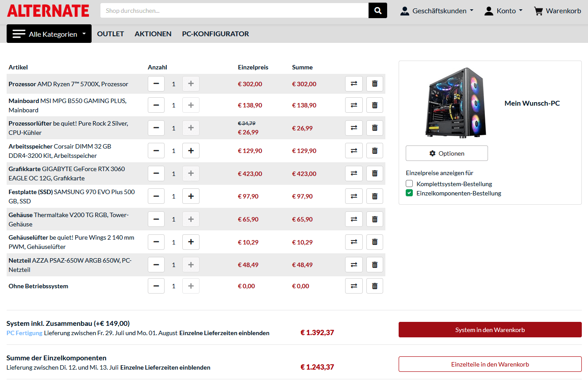The width and height of the screenshot is (588, 382).
Task: Swap the SAMSUNG 970 EVO Plus SSD
Action: point(354,196)
